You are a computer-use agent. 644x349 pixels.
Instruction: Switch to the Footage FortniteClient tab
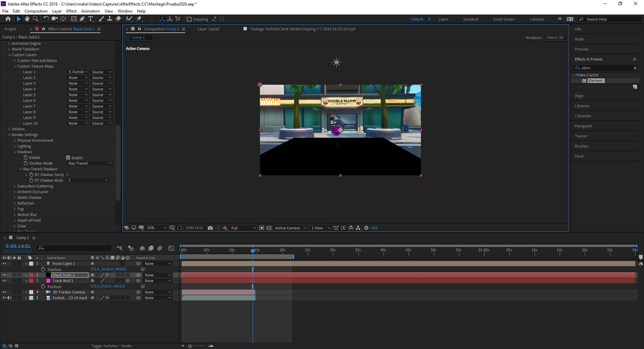point(303,29)
